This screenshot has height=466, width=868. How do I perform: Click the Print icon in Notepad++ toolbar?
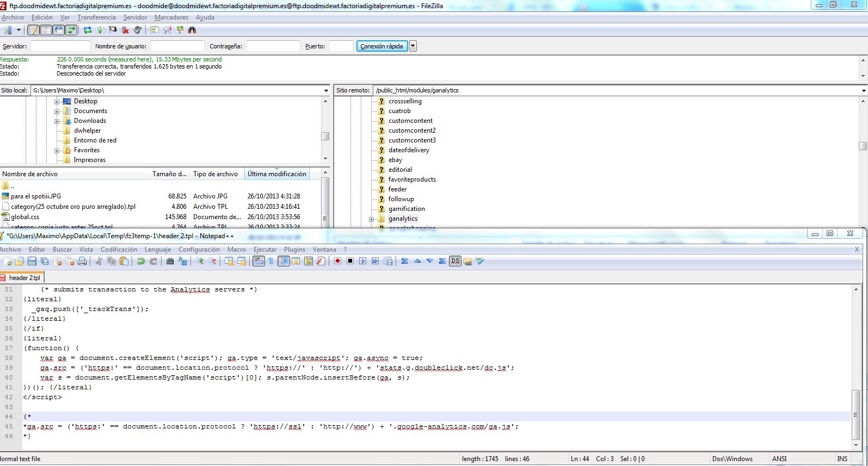click(82, 262)
